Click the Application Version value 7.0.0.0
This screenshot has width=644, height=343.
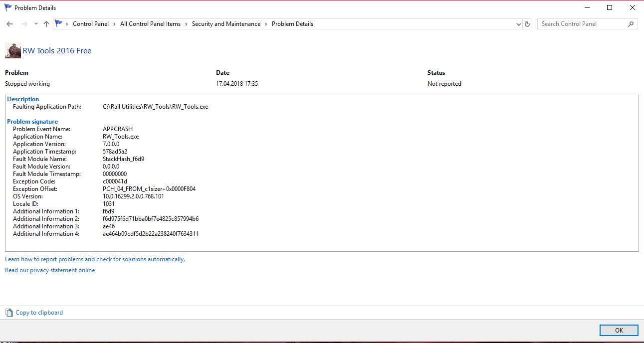(x=111, y=144)
